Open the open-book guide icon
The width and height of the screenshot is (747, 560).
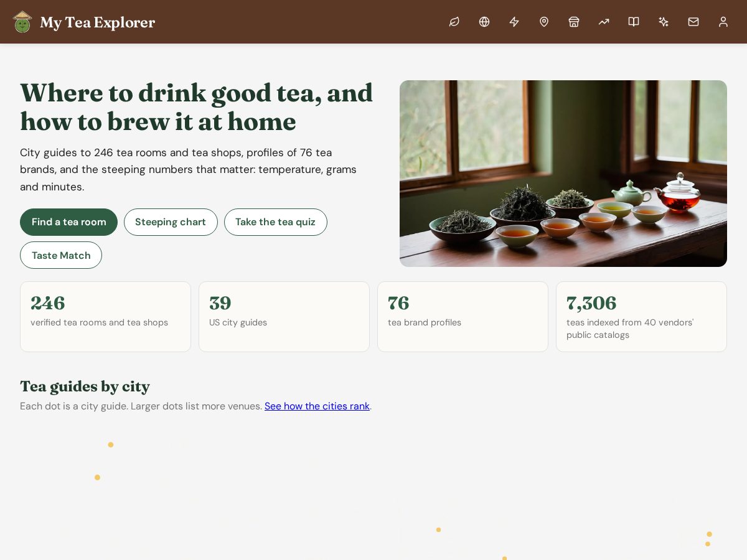point(634,22)
